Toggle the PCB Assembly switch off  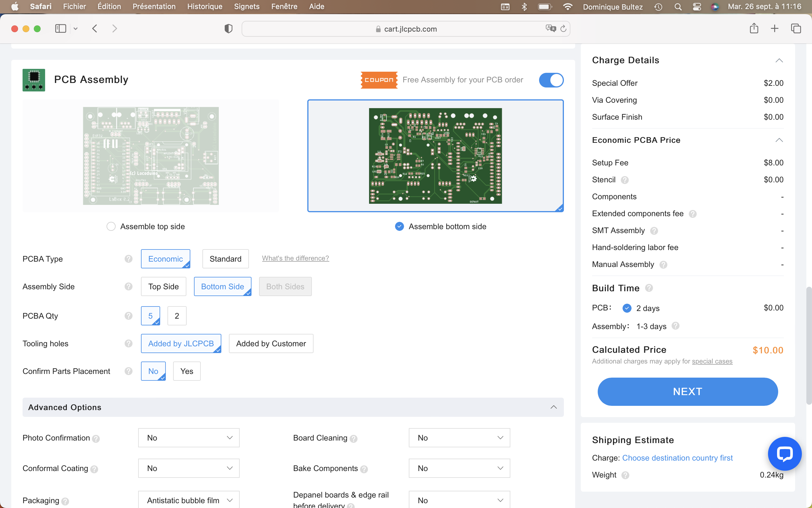551,80
